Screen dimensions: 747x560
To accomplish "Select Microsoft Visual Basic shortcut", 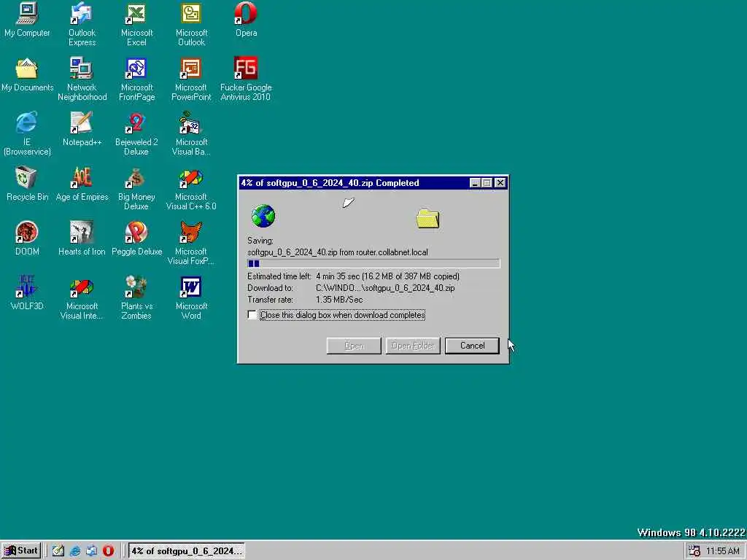I will [x=192, y=133].
